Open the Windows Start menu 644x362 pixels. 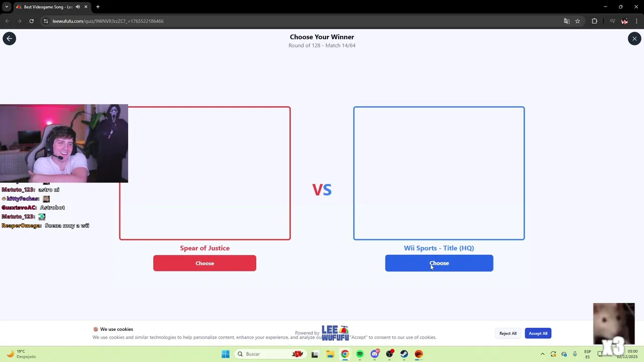225,354
